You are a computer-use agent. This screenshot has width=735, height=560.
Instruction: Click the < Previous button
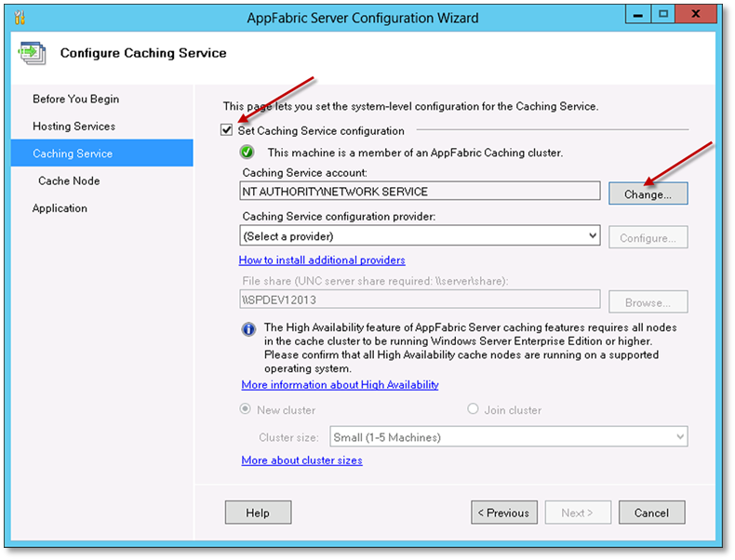pyautogui.click(x=504, y=513)
